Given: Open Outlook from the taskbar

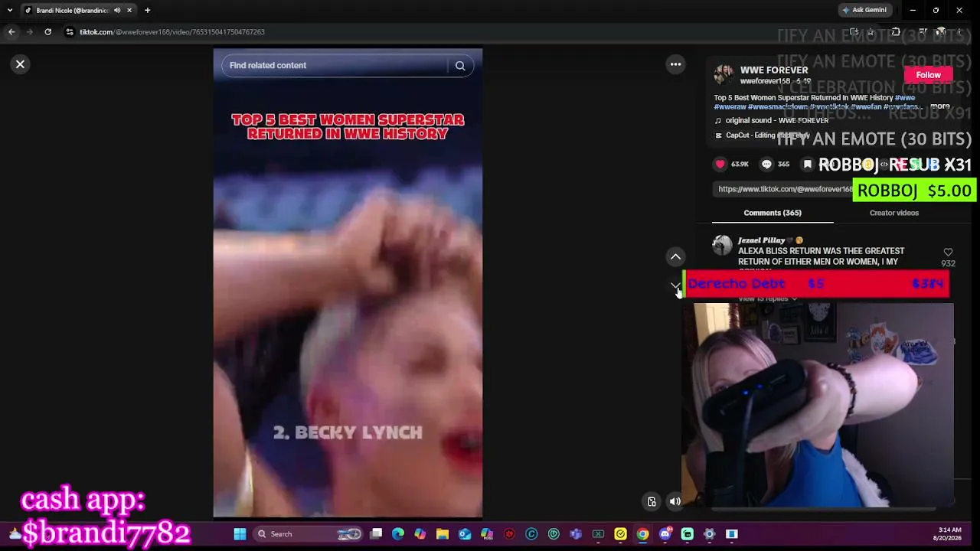Looking at the screenshot, I should tap(465, 534).
